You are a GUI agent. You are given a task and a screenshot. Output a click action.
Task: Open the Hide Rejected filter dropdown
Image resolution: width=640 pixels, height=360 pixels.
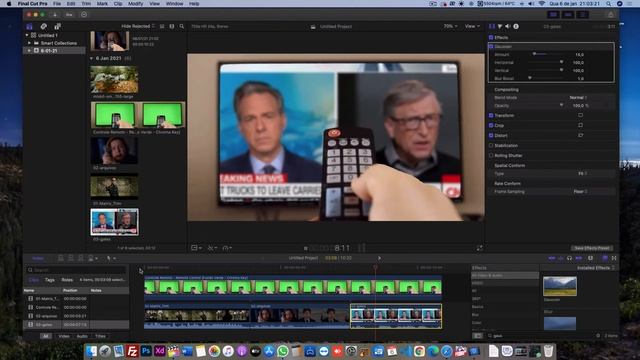[x=138, y=26]
